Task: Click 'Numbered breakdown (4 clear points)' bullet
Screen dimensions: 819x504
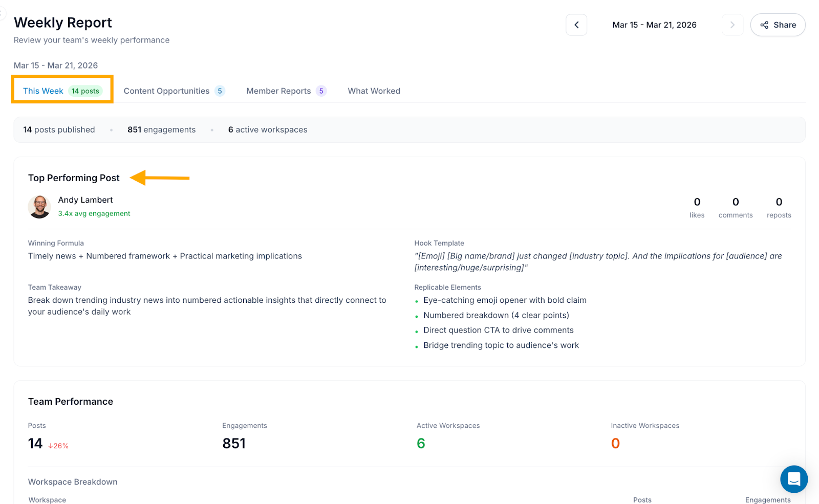Action: pos(496,315)
